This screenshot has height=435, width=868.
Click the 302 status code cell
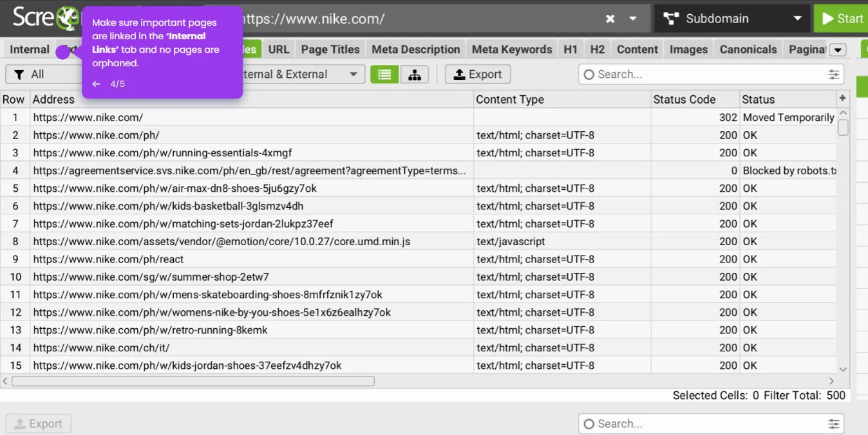click(695, 118)
